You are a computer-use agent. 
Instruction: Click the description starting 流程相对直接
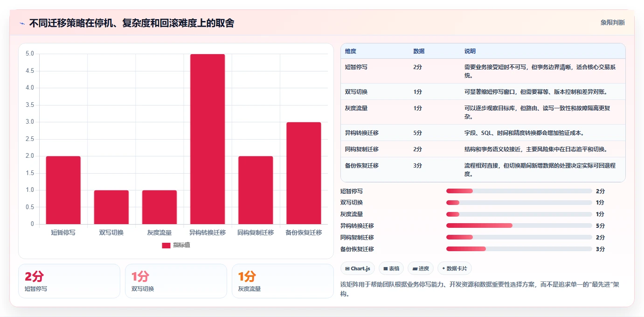(x=540, y=169)
